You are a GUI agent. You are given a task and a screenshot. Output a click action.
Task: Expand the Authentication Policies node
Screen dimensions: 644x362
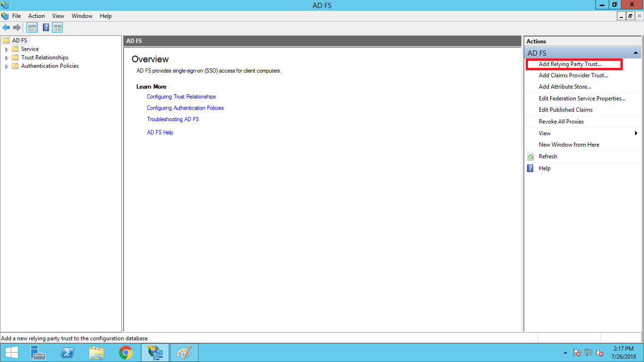[x=7, y=66]
